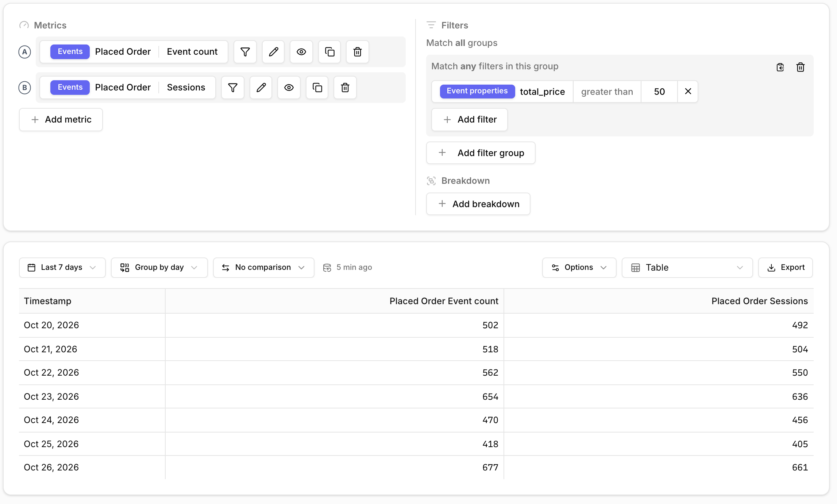Duplicate metric B Sessions
The width and height of the screenshot is (837, 504).
[317, 88]
